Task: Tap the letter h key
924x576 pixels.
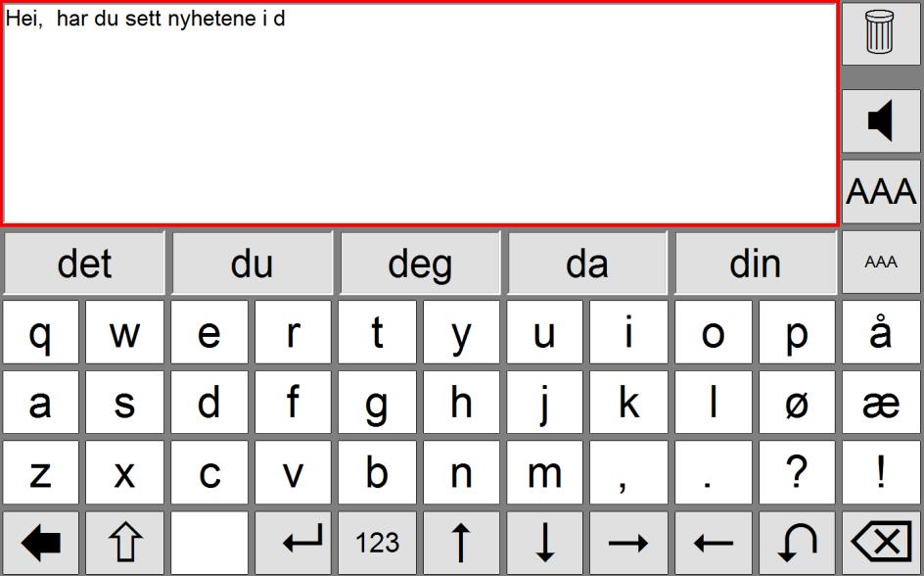Action: (x=461, y=402)
